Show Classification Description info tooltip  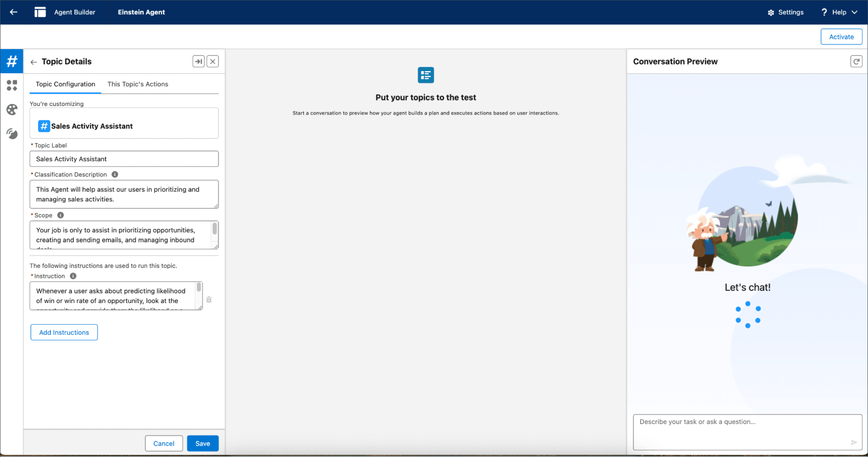[115, 174]
